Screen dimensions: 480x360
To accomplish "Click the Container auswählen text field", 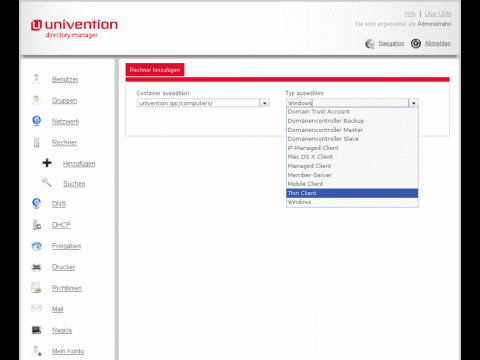I will [x=198, y=103].
